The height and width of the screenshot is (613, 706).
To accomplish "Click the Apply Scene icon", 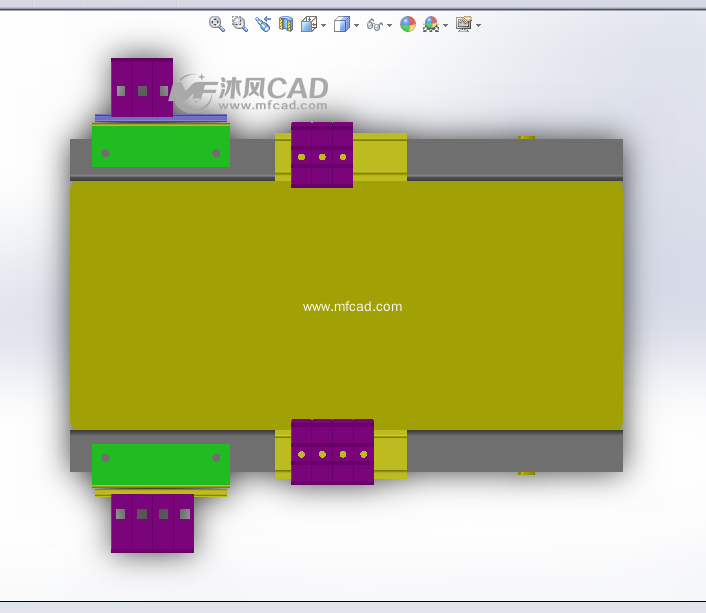I will click(x=431, y=24).
